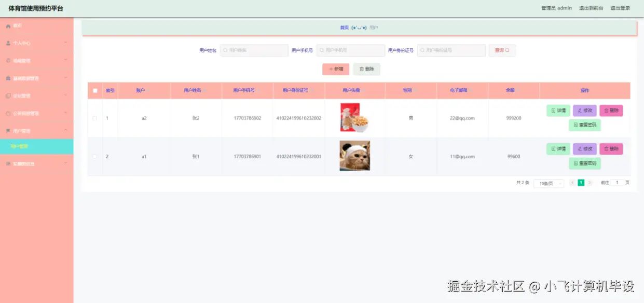Expand the 论坛管理 menu chevron
Viewport: 644px width, 303px height.
pyautogui.click(x=65, y=95)
